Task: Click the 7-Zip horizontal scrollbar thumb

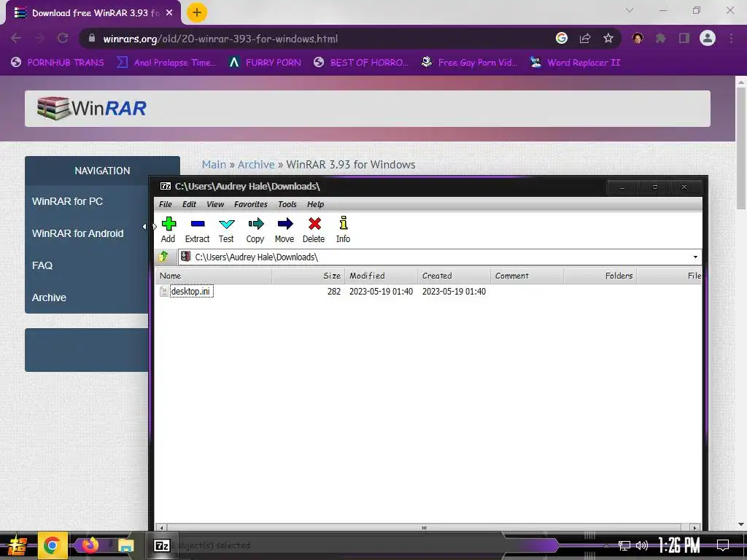Action: tap(424, 528)
